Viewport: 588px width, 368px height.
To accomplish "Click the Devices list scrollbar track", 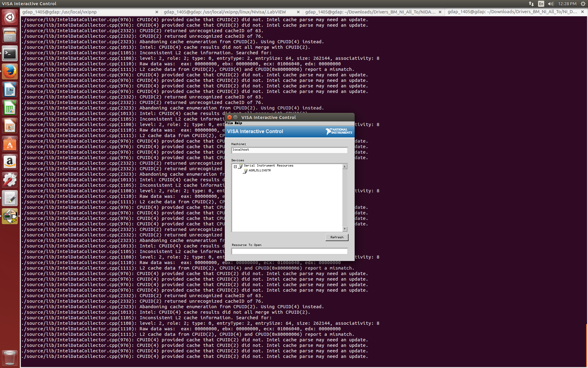I will 345,198.
